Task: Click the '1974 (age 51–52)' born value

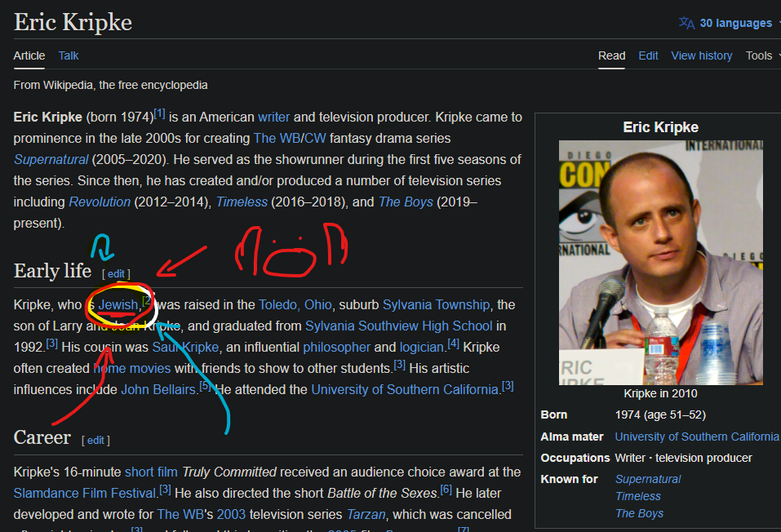Action: (660, 415)
